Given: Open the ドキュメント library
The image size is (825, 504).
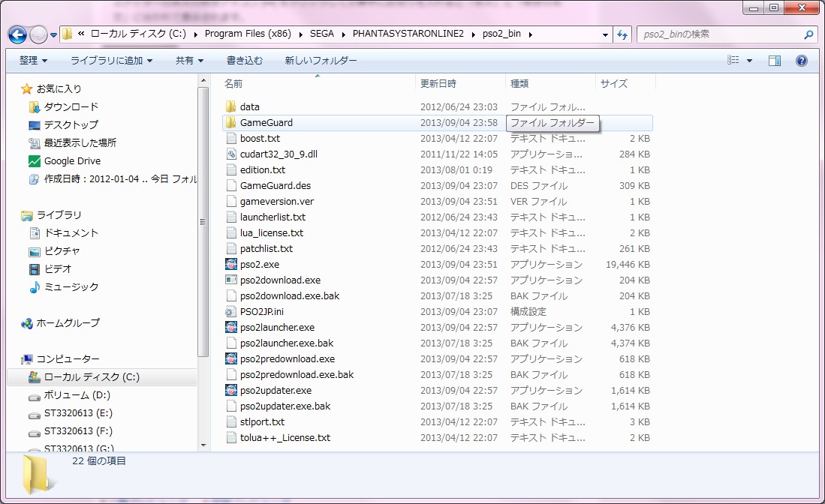Looking at the screenshot, I should pyautogui.click(x=71, y=232).
